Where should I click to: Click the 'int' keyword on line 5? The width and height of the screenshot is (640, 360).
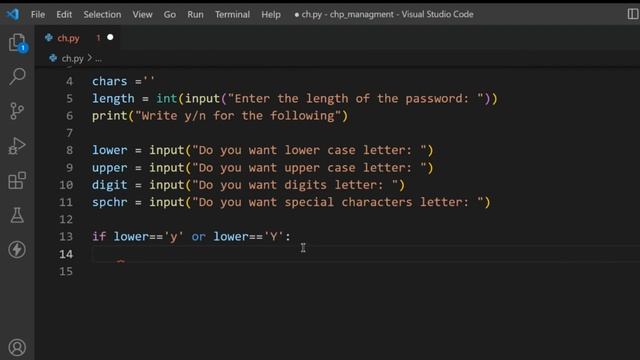pos(167,98)
